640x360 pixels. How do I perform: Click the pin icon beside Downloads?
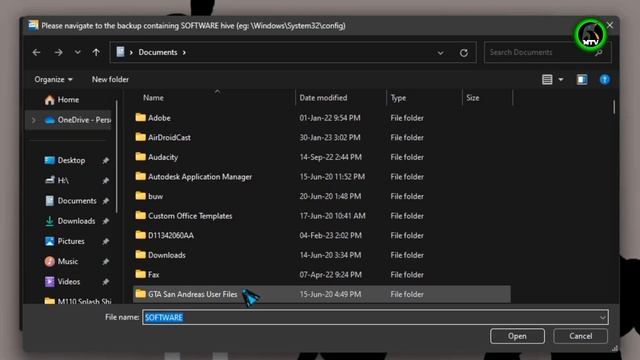pyautogui.click(x=105, y=221)
